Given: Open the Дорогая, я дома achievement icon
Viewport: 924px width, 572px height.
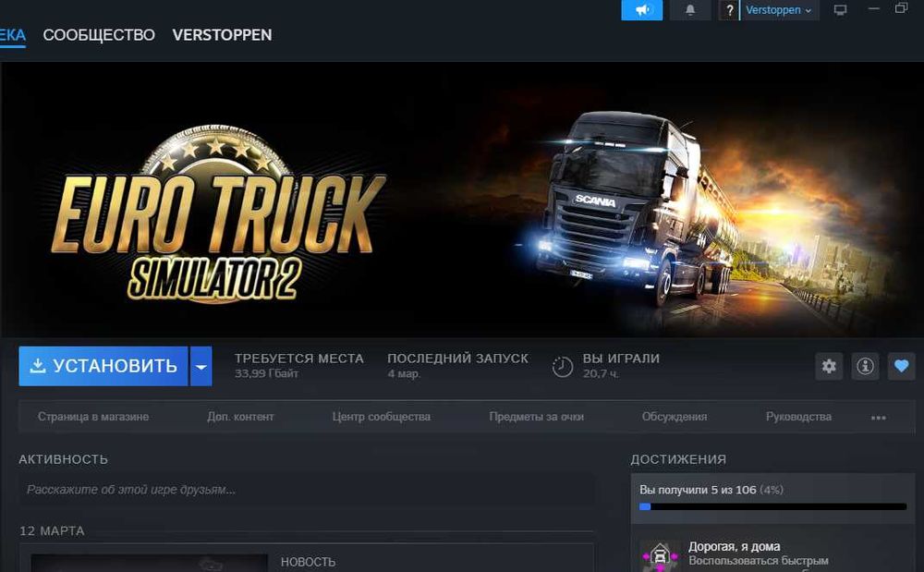Looking at the screenshot, I should pos(660,555).
